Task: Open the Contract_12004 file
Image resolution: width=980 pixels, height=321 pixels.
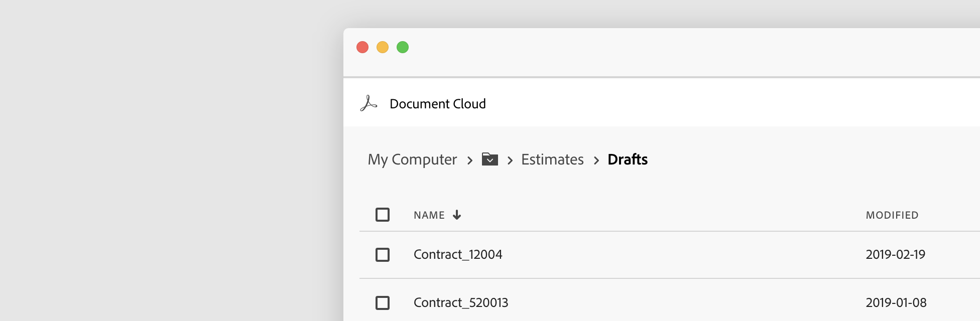Action: click(x=458, y=255)
